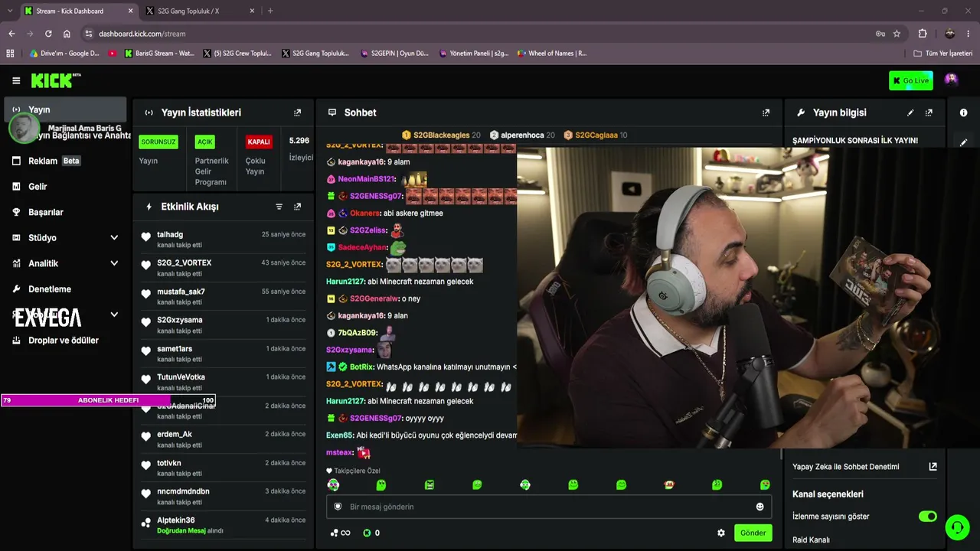Reload the page in Chrome
Screen dimensions: 980x551
(48, 34)
